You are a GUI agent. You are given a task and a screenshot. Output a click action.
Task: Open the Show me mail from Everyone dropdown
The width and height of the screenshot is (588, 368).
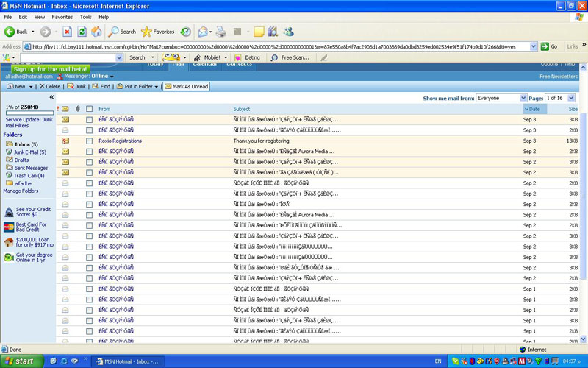(x=501, y=98)
